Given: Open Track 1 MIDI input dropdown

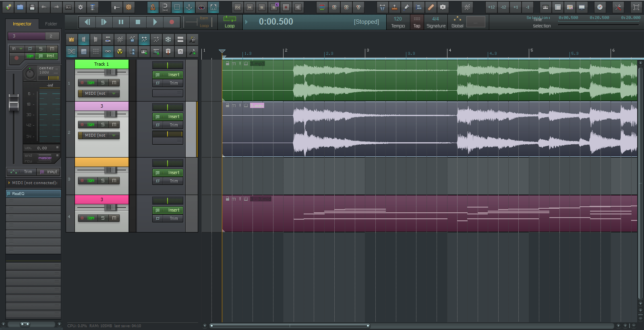Looking at the screenshot, I should (99, 93).
